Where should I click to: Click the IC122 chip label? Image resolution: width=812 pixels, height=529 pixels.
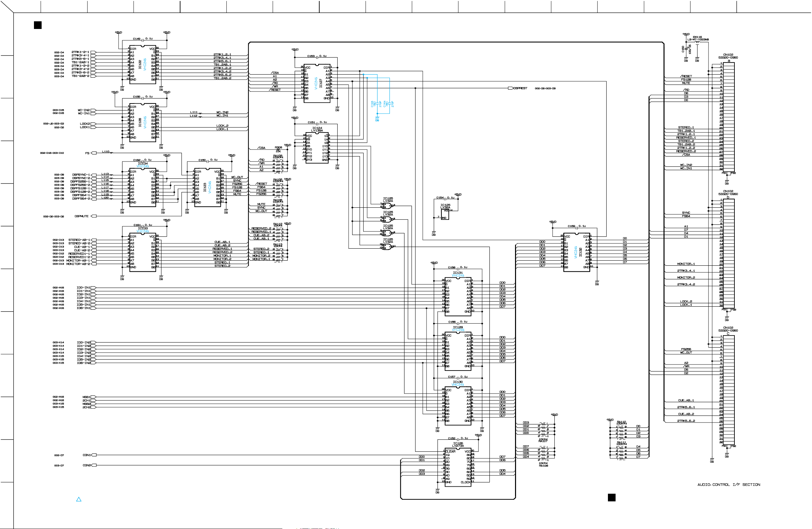point(140,64)
